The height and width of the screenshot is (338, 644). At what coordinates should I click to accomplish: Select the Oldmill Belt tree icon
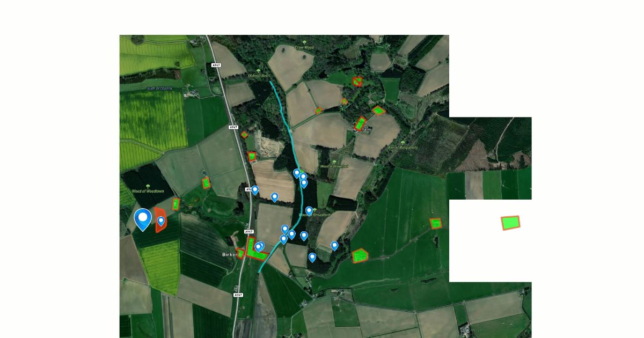click(x=258, y=71)
